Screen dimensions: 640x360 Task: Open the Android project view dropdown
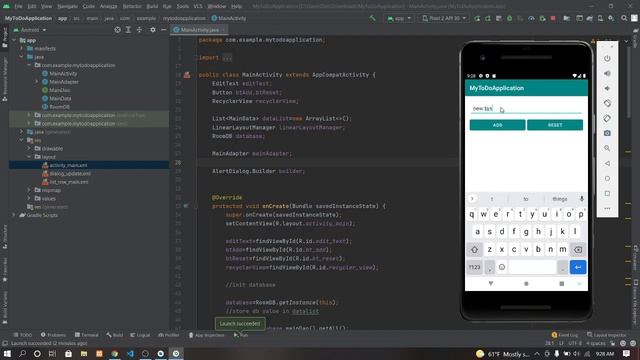(30, 30)
